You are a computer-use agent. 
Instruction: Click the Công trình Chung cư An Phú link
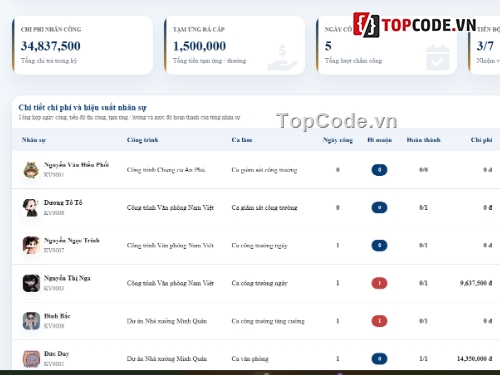pos(166,170)
